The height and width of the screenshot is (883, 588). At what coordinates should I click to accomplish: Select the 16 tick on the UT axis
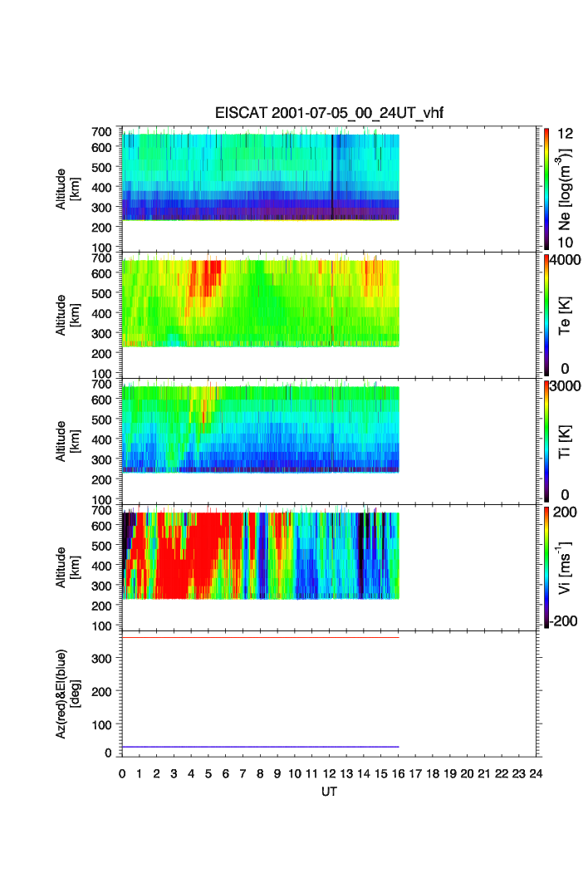coord(398,773)
